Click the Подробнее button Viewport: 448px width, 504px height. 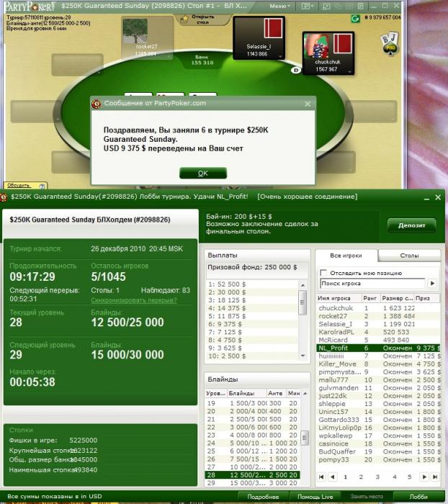click(264, 497)
